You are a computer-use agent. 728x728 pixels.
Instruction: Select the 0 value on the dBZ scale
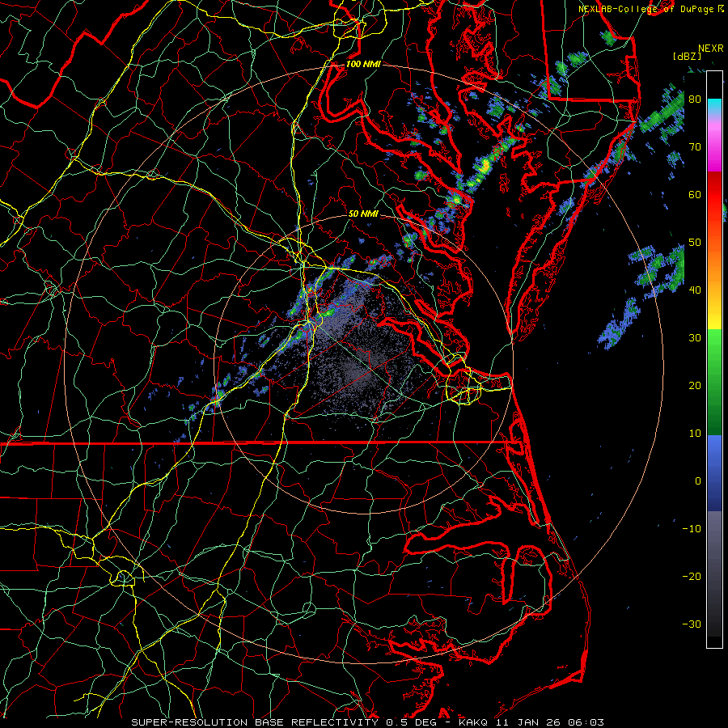[x=697, y=481]
